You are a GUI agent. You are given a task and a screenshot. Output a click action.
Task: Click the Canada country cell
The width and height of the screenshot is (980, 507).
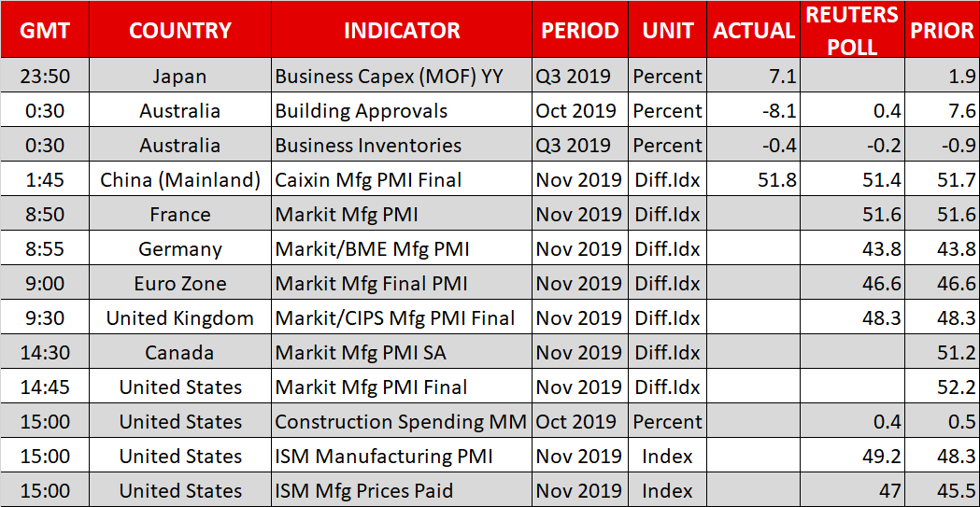pos(179,353)
